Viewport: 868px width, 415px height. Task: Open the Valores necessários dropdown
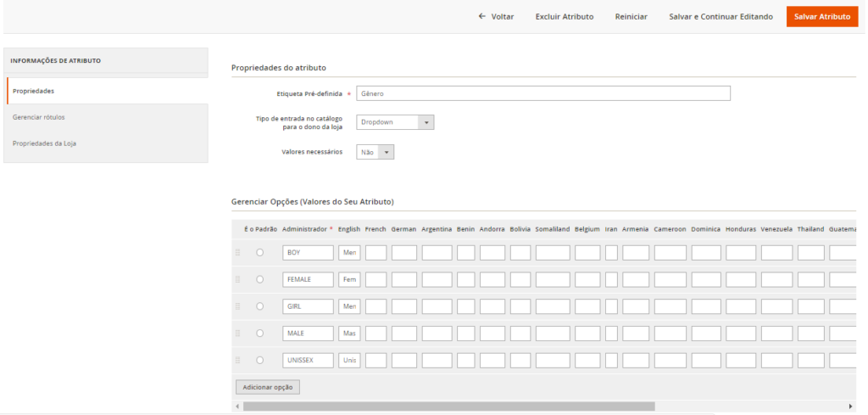point(376,152)
